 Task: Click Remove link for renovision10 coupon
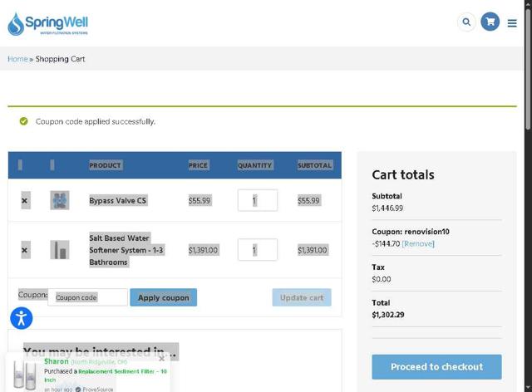418,243
